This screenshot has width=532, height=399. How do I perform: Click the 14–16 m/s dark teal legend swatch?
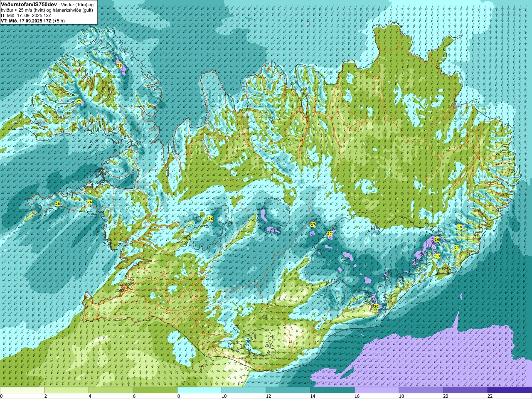[332, 390]
